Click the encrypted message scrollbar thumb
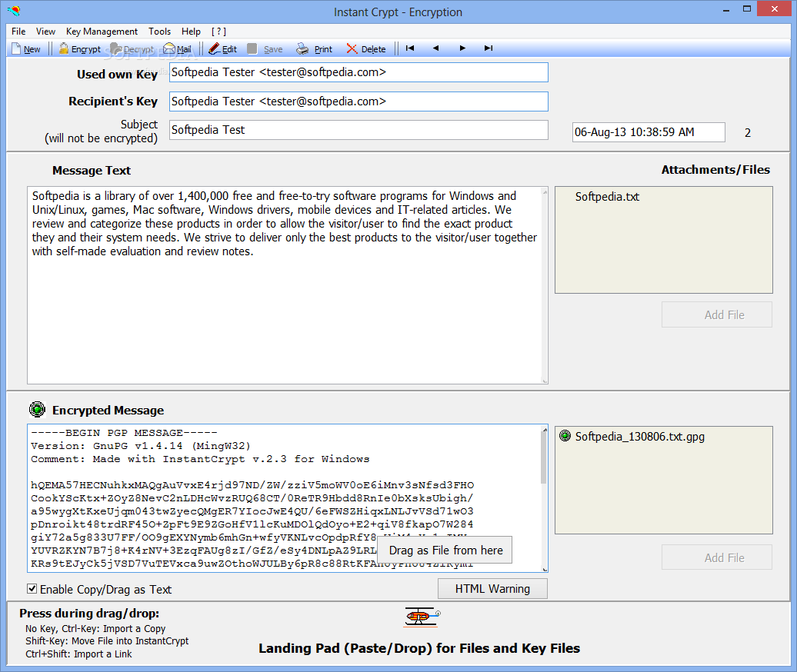 coord(544,457)
